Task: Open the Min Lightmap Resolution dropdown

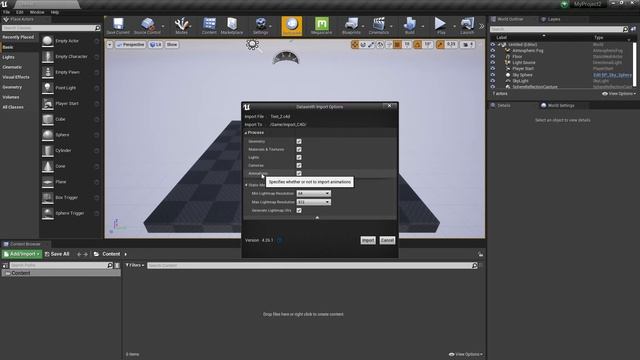Action: [313, 193]
